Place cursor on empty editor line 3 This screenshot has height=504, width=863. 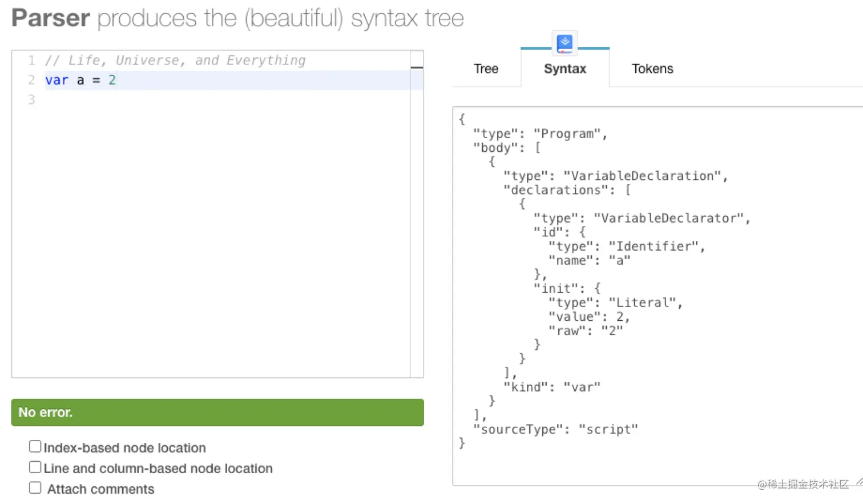click(227, 100)
